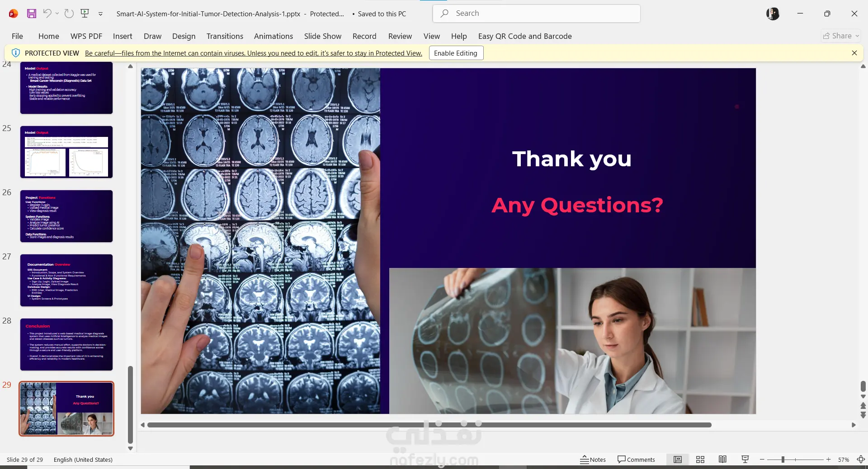Click the Enable Editing button

[x=456, y=53]
